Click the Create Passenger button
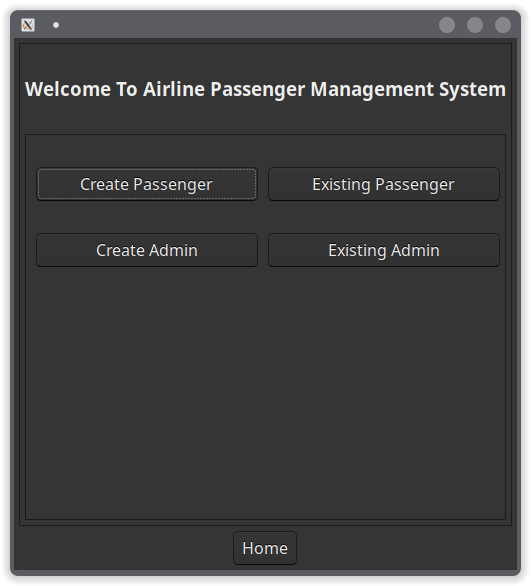This screenshot has height=586, width=531. point(146,184)
